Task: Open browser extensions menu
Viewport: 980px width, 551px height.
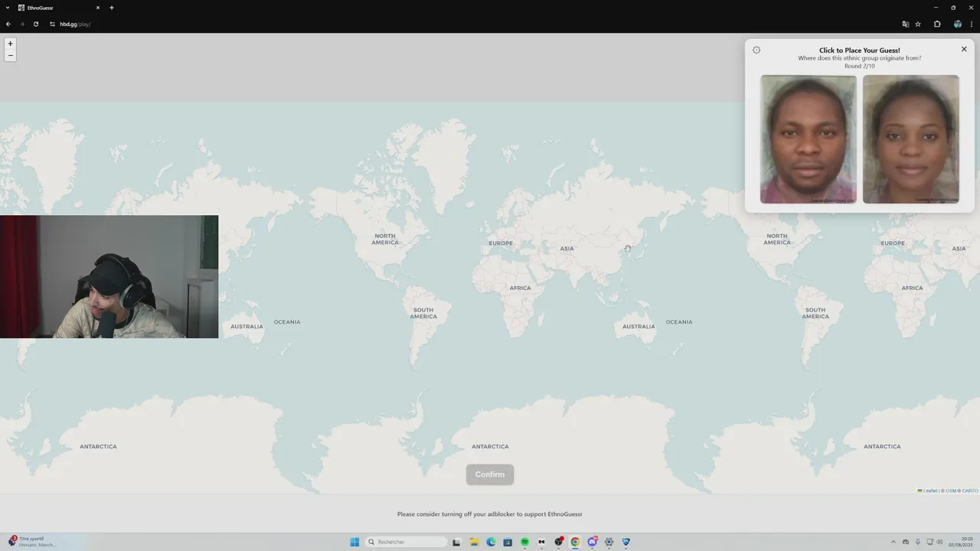Action: pos(937,24)
